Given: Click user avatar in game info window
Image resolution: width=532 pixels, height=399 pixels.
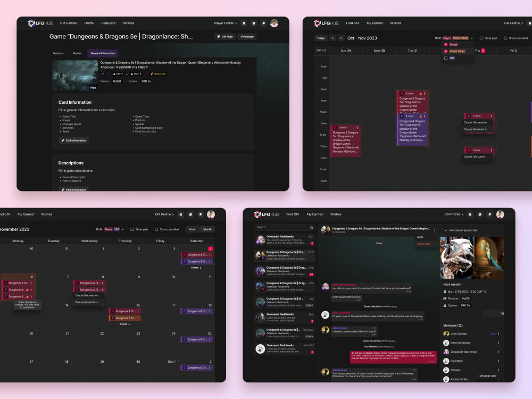Looking at the screenshot, I should point(274,23).
